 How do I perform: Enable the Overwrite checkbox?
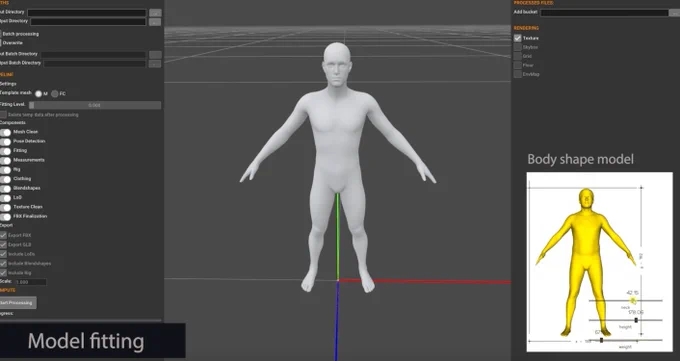coord(1,43)
